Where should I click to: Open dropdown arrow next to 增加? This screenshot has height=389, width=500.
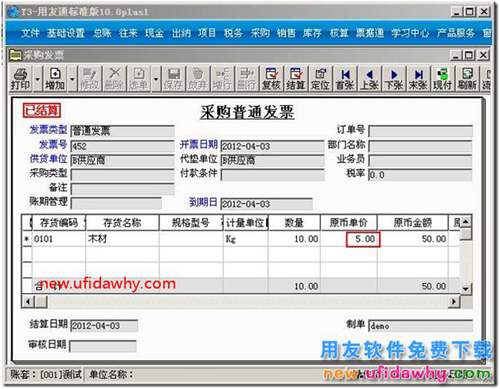point(72,79)
